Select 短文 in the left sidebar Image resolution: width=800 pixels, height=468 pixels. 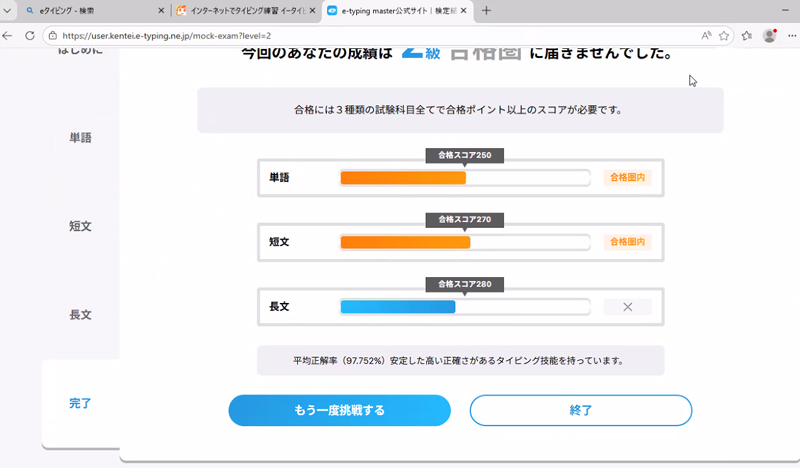click(80, 226)
